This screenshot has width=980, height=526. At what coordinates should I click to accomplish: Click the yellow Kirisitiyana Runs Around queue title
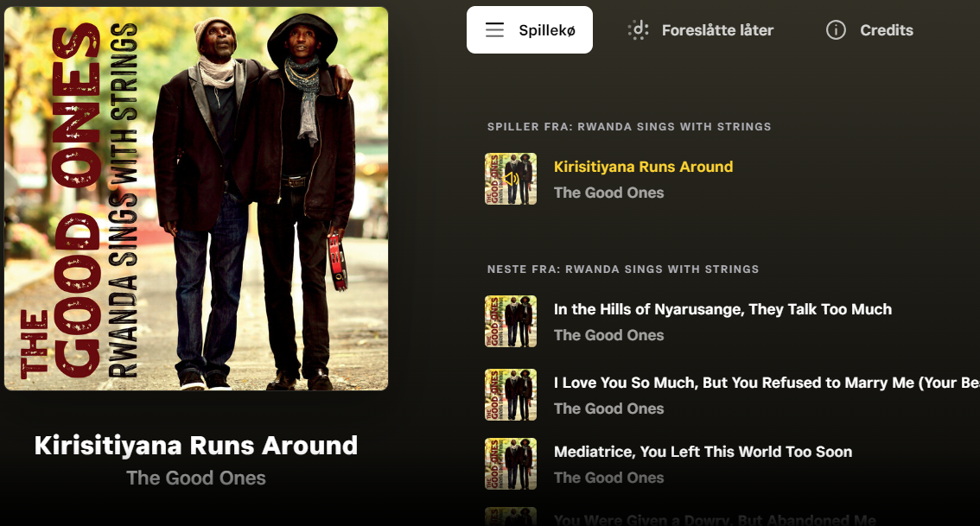643,167
